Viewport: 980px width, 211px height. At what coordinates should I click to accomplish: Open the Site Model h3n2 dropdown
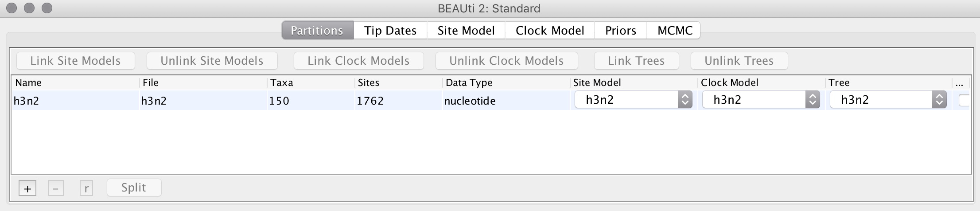[x=633, y=100]
